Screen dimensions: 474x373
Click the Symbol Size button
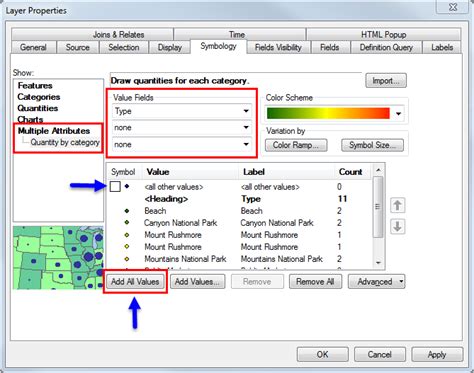[372, 145]
